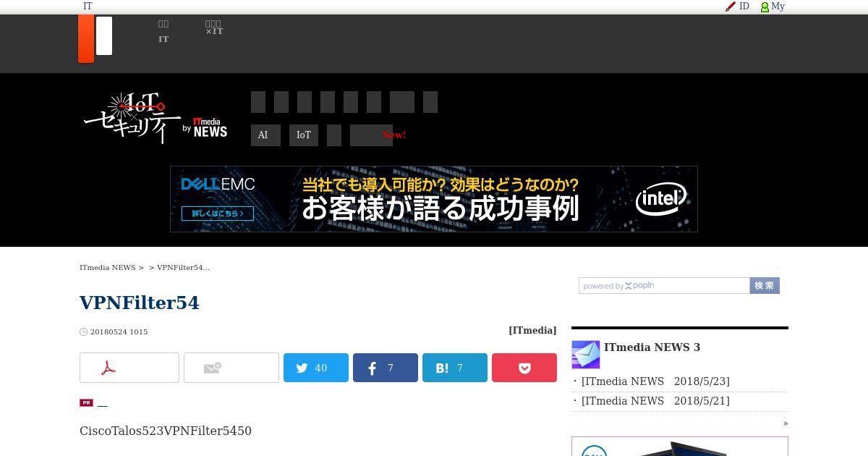Click the envelope mail-subscribe icon button
Image resolution: width=868 pixels, height=456 pixels.
[231, 368]
